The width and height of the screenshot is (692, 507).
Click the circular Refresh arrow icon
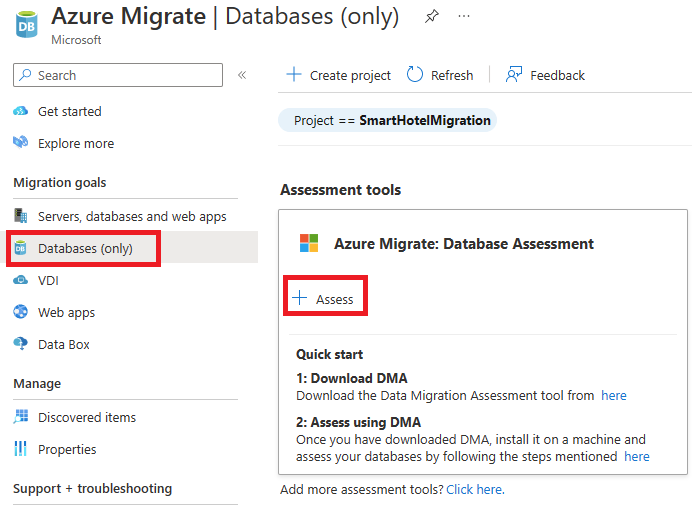click(x=415, y=74)
